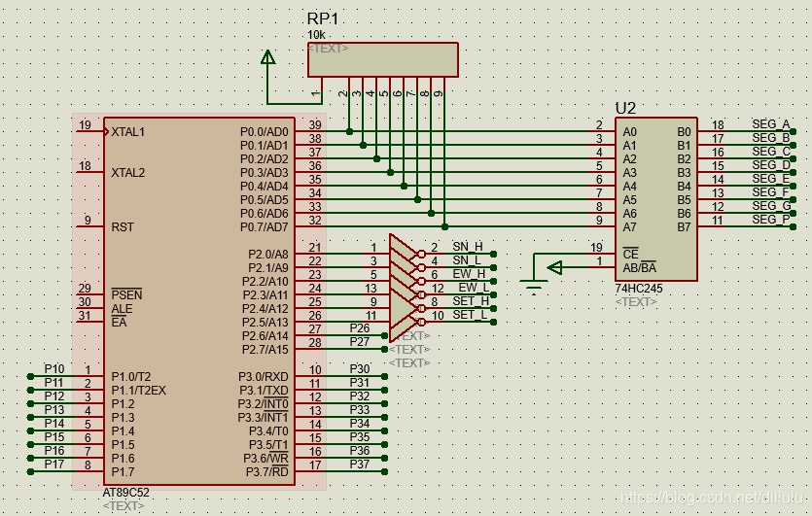Click the junction dot on the P0.0/AD0 wire
812x516 pixels.
349,131
